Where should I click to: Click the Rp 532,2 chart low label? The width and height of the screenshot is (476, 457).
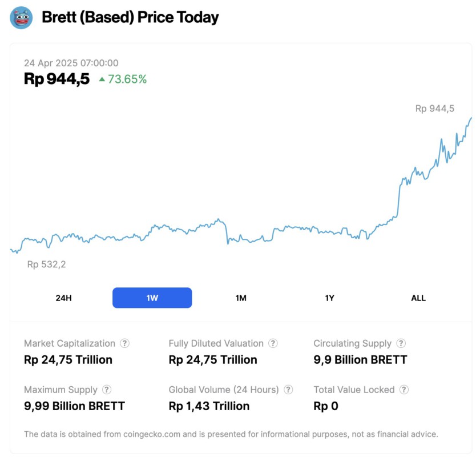46,264
